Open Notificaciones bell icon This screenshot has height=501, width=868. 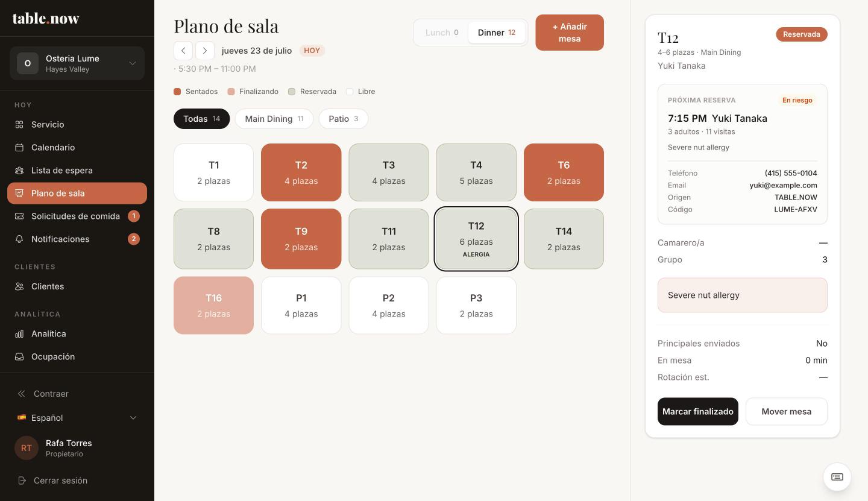pyautogui.click(x=19, y=239)
